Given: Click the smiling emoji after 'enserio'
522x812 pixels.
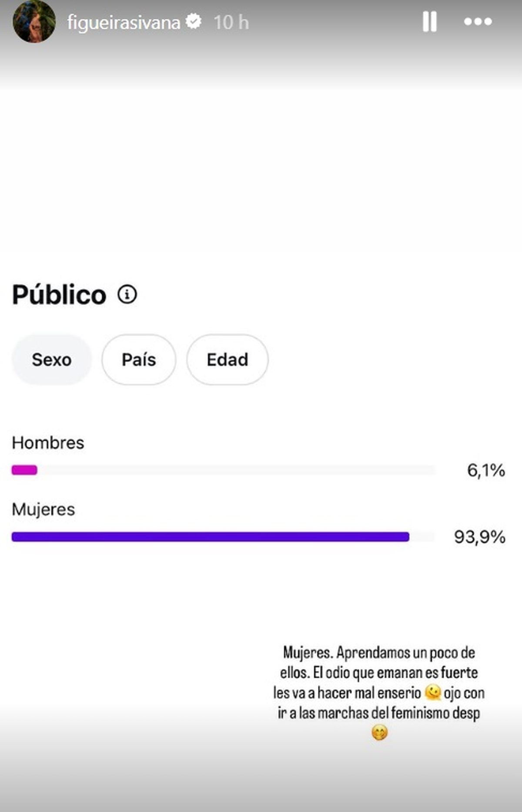Looking at the screenshot, I should [432, 693].
